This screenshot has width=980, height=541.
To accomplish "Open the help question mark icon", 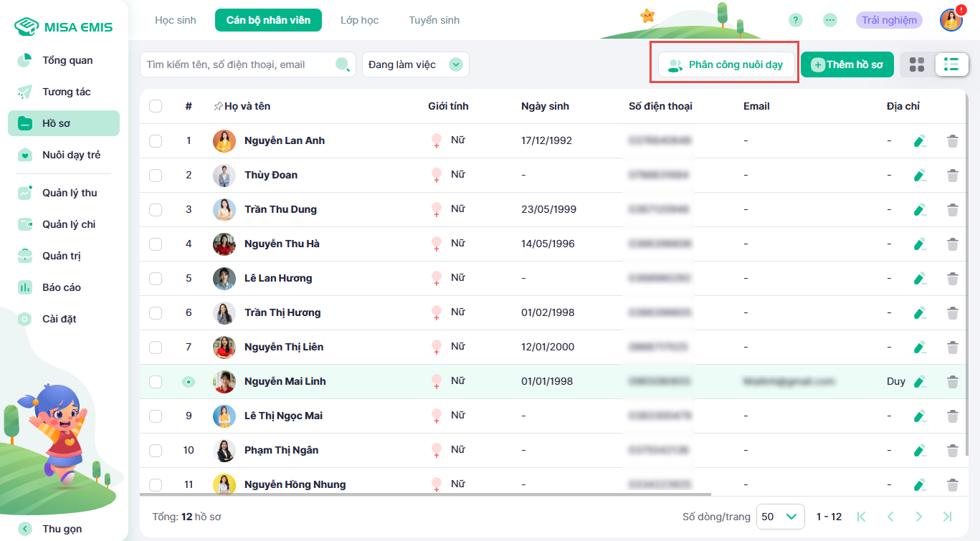I will tap(796, 20).
